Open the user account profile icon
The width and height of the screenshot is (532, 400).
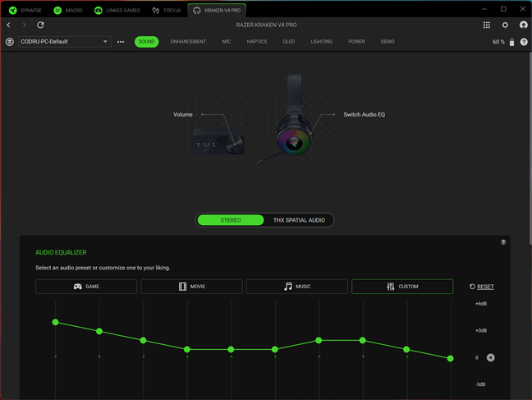click(523, 25)
